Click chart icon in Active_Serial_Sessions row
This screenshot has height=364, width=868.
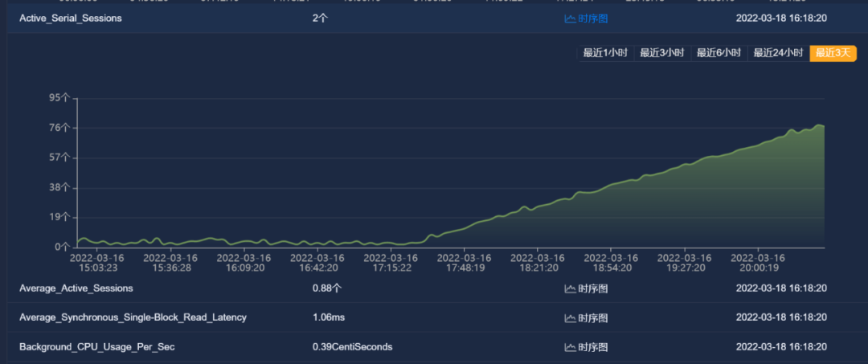coord(570,18)
